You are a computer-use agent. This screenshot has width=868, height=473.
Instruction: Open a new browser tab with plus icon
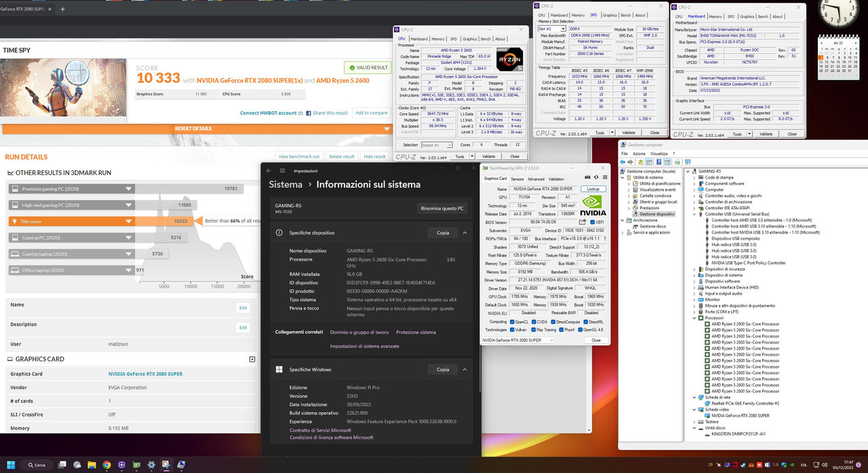[63, 10]
